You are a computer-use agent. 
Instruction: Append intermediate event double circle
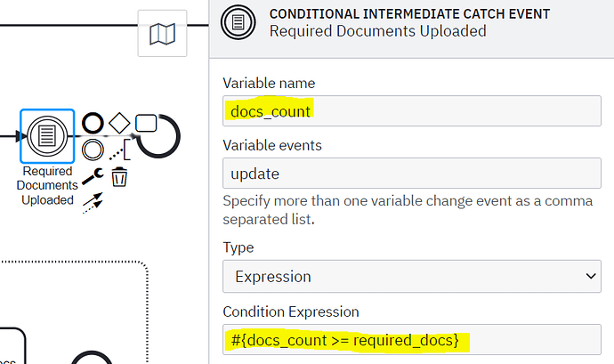pyautogui.click(x=93, y=150)
